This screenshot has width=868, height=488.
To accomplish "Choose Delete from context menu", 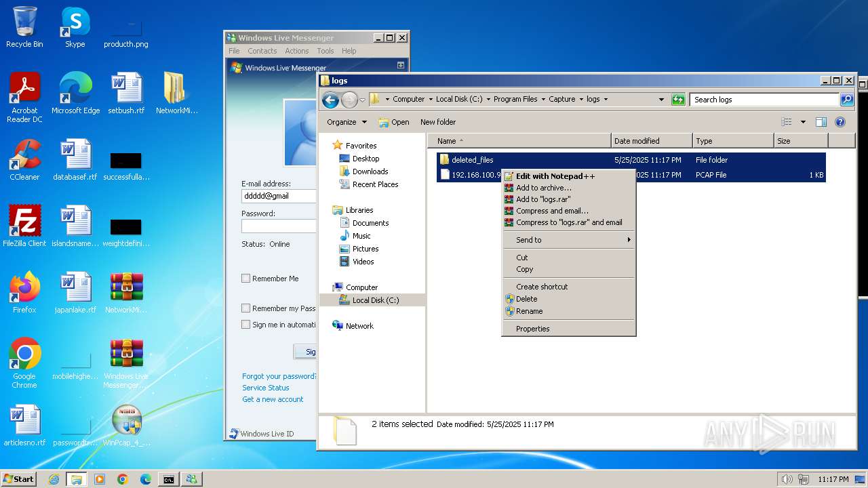I will (x=568, y=299).
